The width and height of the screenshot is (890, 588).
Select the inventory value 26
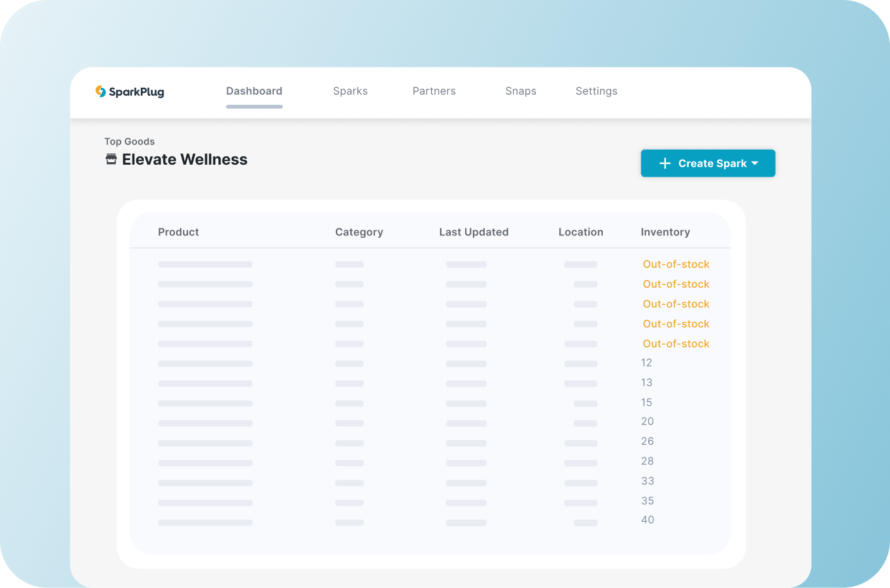click(648, 441)
